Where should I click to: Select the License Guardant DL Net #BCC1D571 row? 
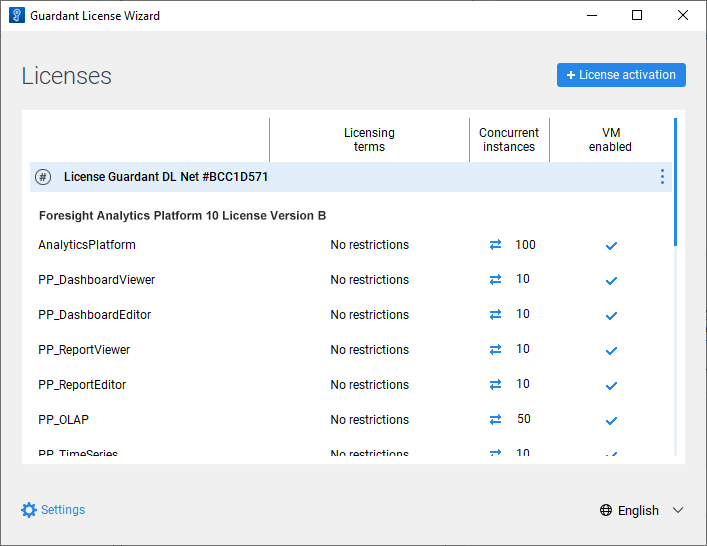[300, 177]
